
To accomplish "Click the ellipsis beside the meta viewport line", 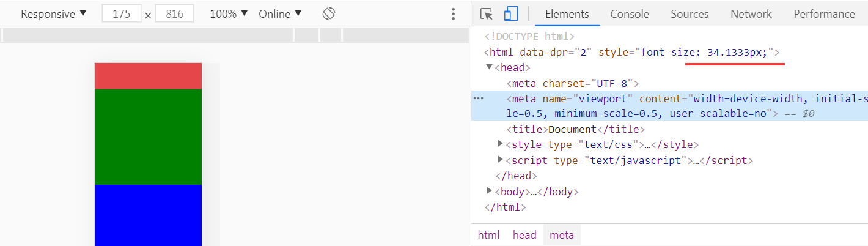I will point(479,99).
